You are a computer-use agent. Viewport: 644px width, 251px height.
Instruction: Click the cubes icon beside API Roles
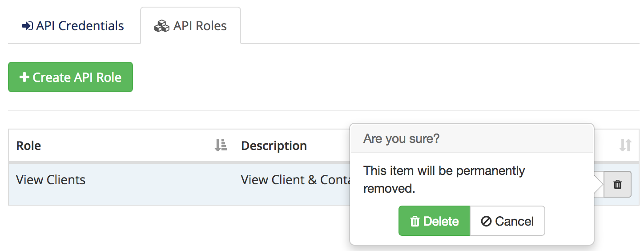click(x=161, y=27)
